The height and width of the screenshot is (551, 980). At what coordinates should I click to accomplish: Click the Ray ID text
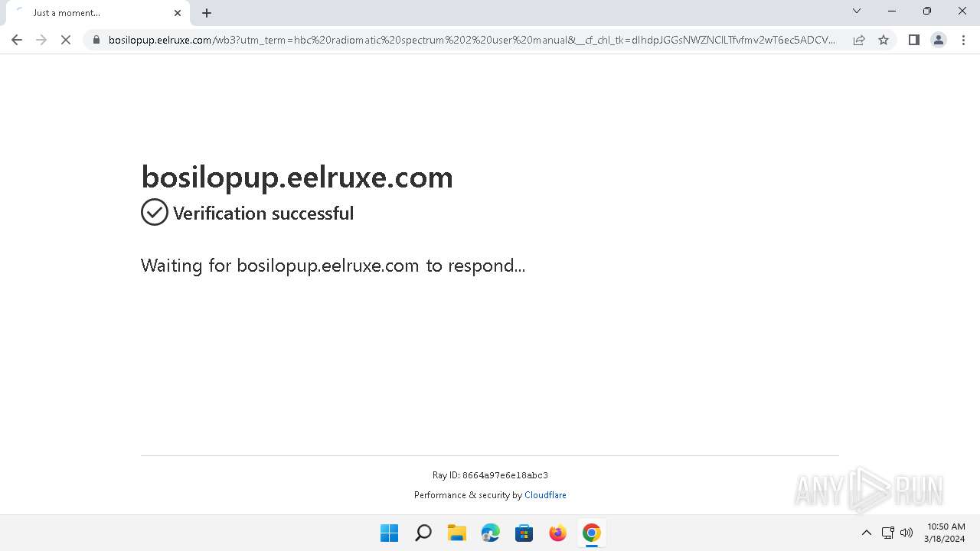coord(490,475)
